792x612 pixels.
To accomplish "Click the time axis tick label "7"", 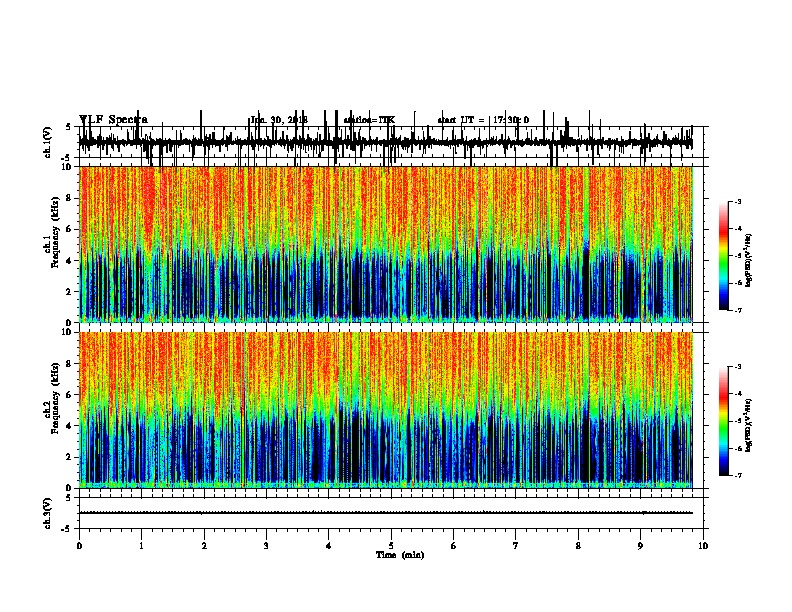I will point(516,546).
